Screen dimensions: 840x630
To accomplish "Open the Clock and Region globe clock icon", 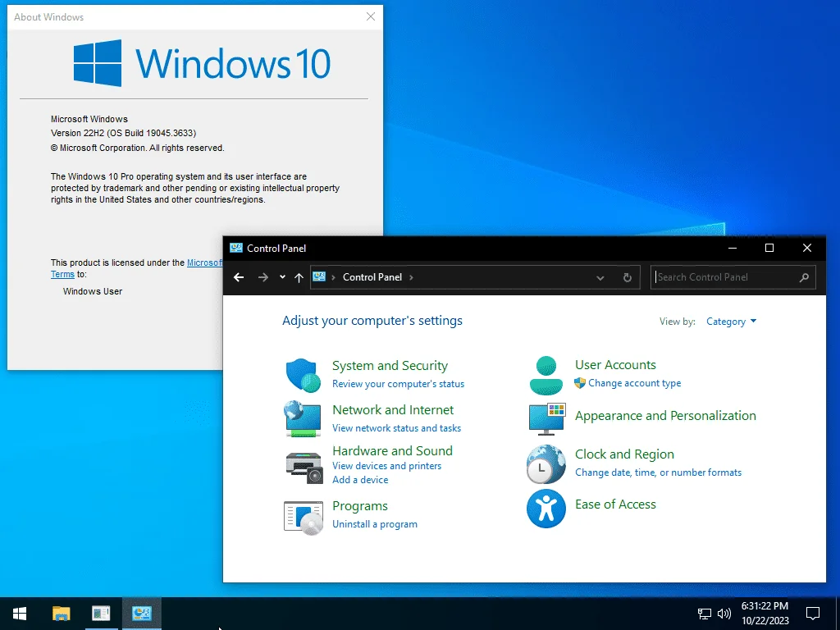I will [546, 464].
